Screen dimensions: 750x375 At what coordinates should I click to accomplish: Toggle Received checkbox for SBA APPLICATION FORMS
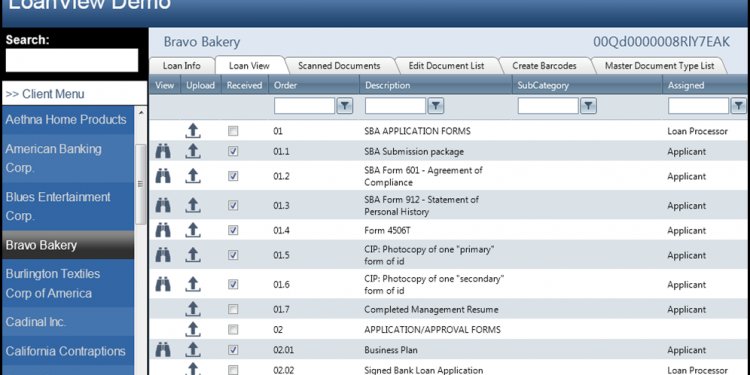[233, 131]
